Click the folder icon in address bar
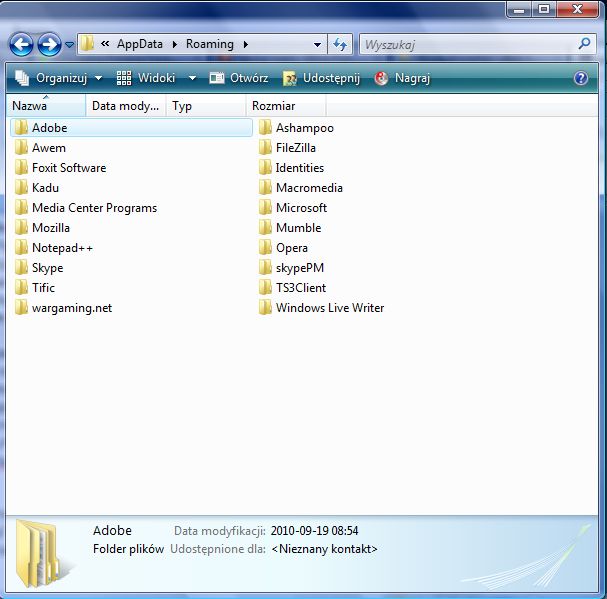Screen dimensions: 607x599 [x=87, y=44]
